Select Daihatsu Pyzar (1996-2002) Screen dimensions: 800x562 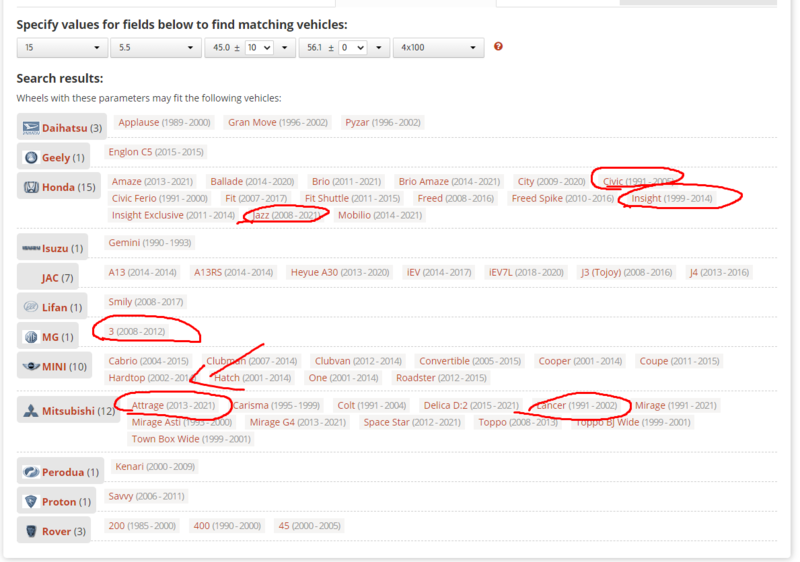pyautogui.click(x=383, y=122)
